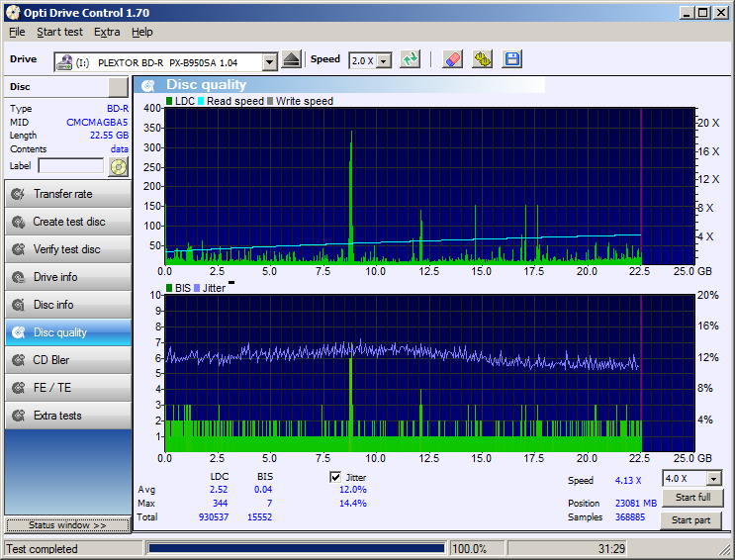
Task: Click the Label input field
Action: (x=71, y=165)
